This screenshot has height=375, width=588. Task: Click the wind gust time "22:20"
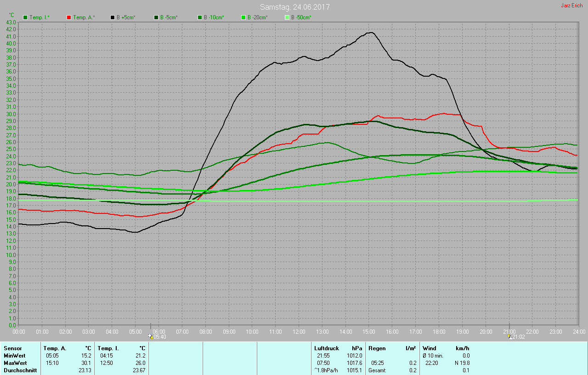(x=432, y=363)
